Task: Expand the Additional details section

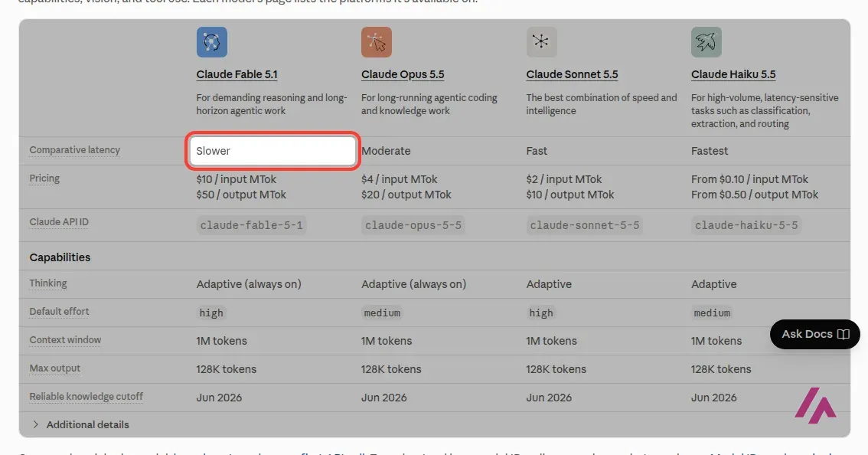Action: point(81,424)
